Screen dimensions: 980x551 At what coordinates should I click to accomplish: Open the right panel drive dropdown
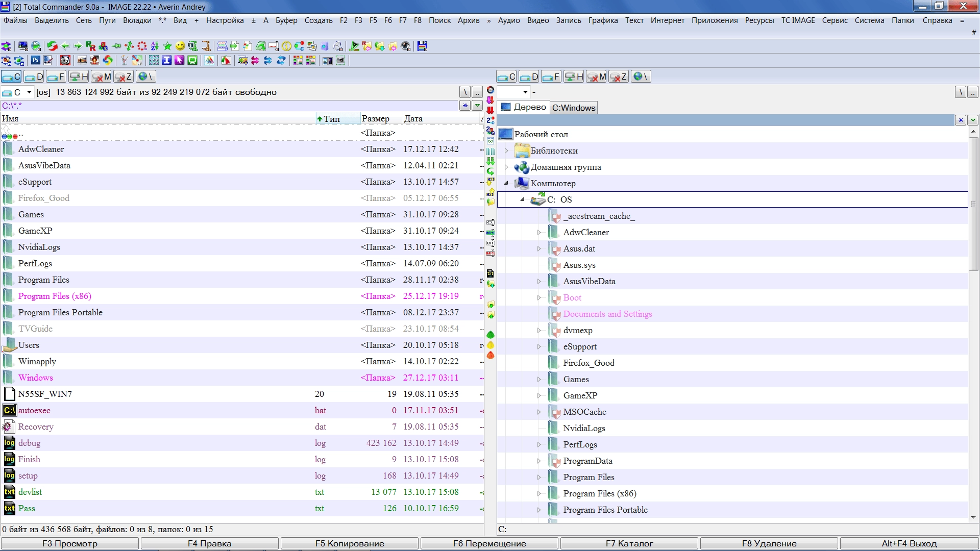(x=525, y=92)
